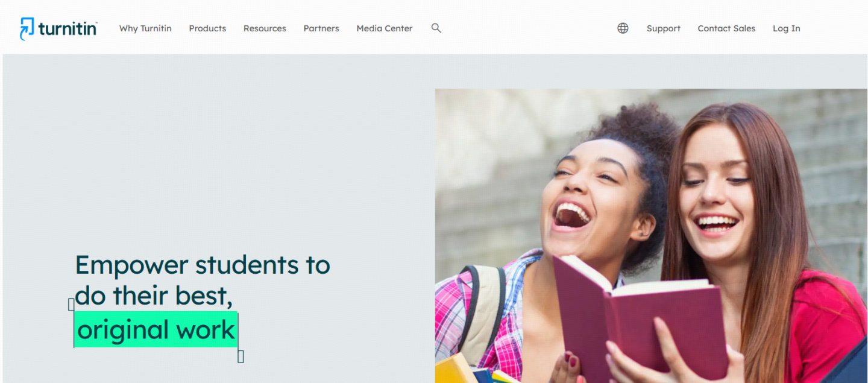The height and width of the screenshot is (383, 868).
Task: Click the Empower students to headline
Action: click(x=203, y=265)
